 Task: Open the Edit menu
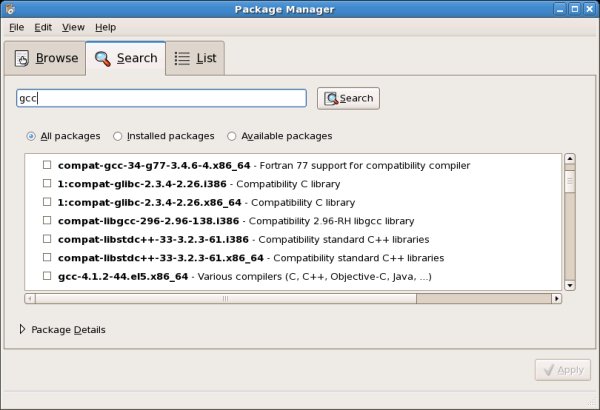(x=43, y=27)
